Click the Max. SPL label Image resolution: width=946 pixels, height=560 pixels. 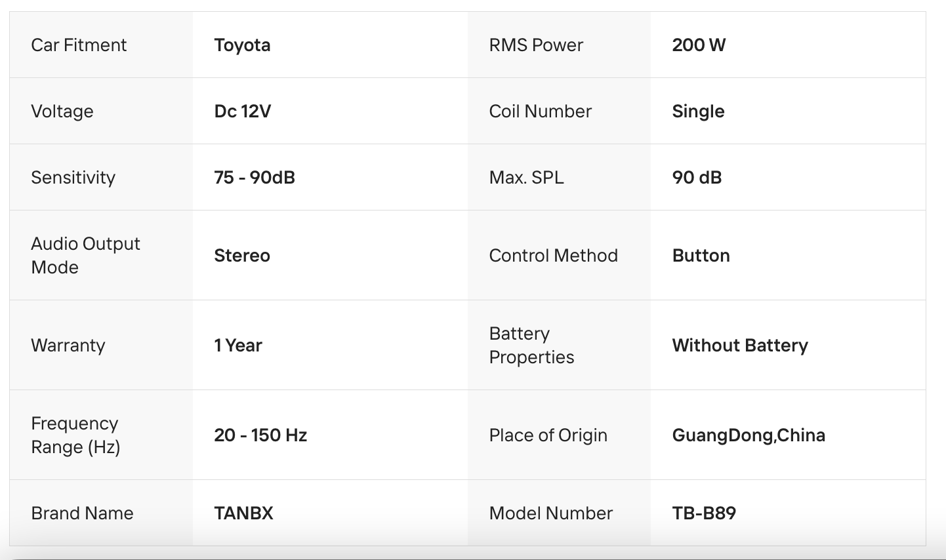click(526, 178)
